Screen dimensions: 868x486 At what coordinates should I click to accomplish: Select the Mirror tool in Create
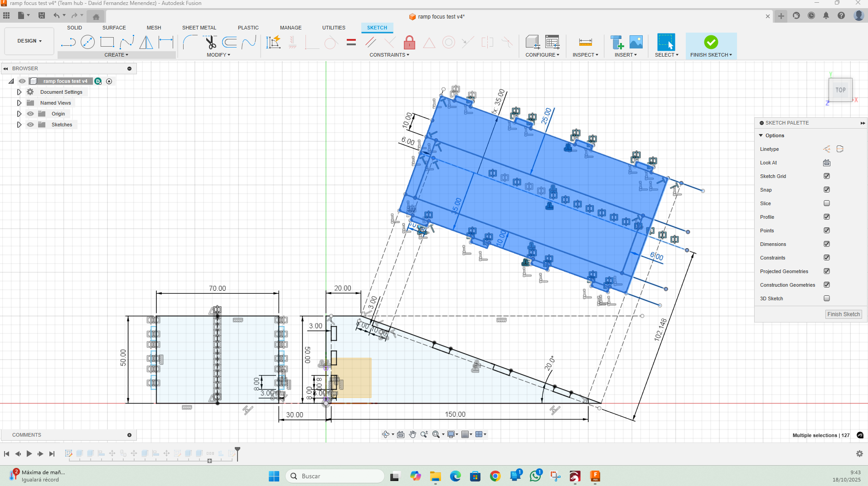146,43
